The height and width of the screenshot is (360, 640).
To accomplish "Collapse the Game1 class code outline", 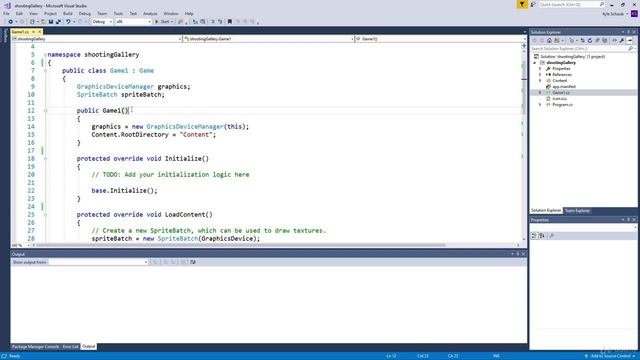I will [x=46, y=71].
